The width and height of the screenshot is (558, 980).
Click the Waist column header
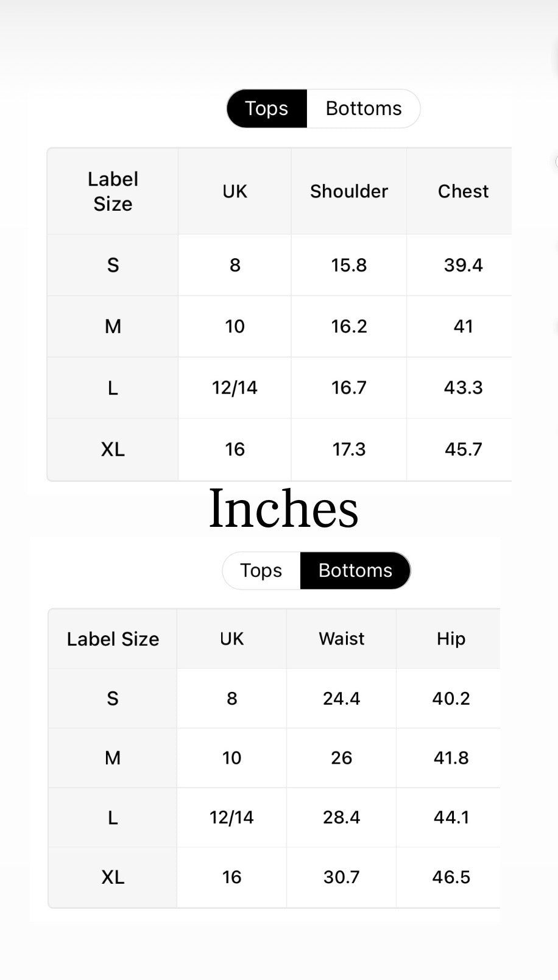[341, 639]
